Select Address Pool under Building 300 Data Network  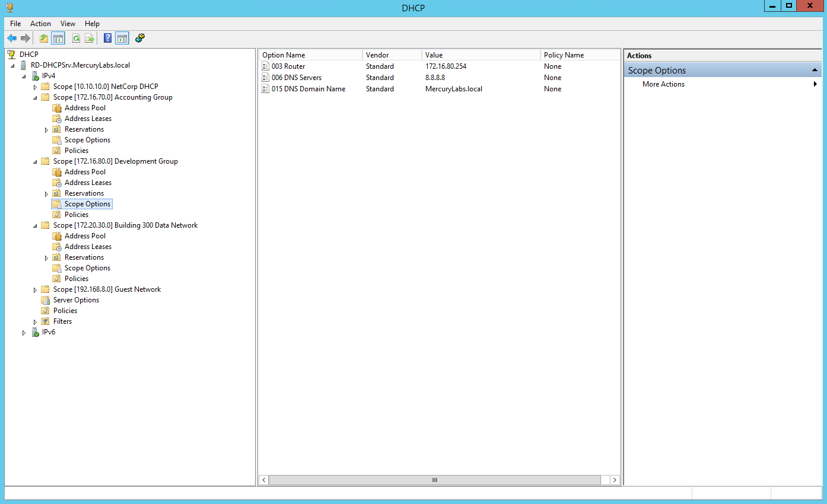(85, 236)
